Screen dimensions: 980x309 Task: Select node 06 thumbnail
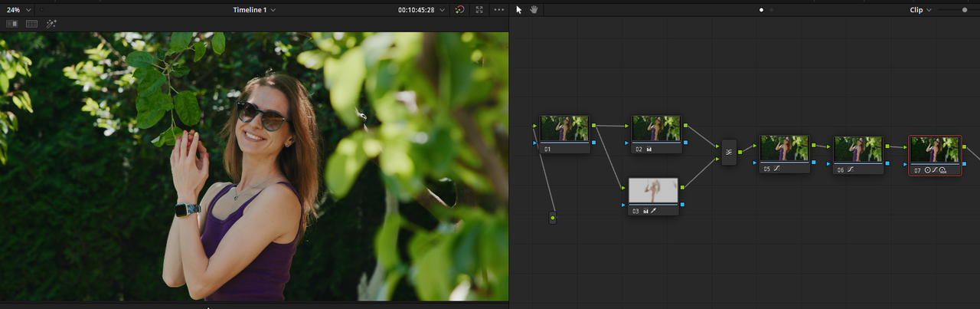(x=858, y=148)
